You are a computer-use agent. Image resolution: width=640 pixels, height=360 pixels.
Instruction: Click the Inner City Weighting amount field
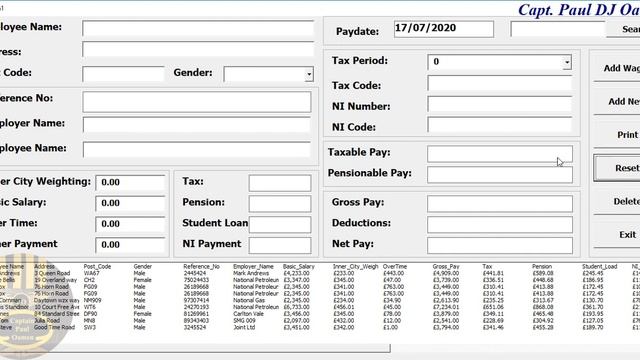(130, 182)
